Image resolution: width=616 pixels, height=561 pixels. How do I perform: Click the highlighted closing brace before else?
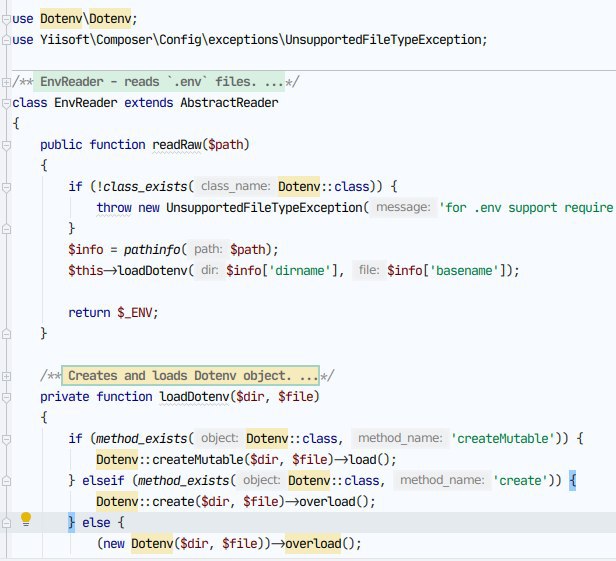coord(71,522)
